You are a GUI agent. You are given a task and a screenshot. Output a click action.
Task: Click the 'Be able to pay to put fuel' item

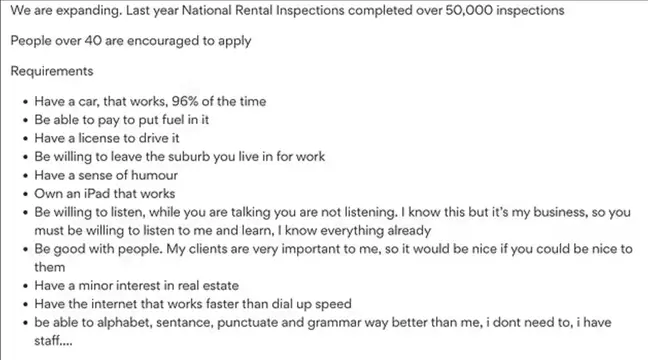(122, 120)
